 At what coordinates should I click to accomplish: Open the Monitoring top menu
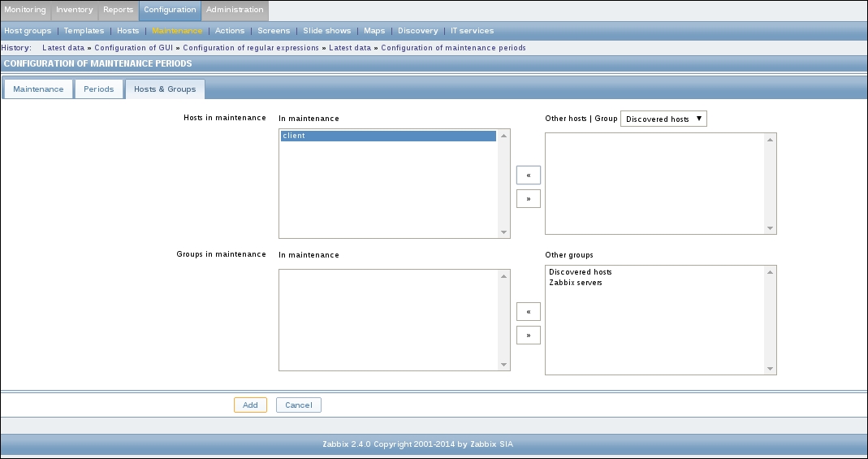25,10
